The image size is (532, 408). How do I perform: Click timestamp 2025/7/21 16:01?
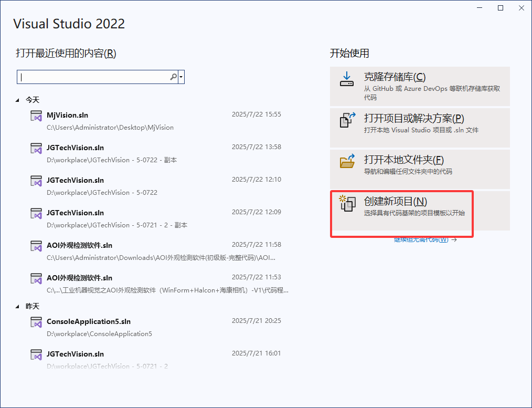[256, 354]
